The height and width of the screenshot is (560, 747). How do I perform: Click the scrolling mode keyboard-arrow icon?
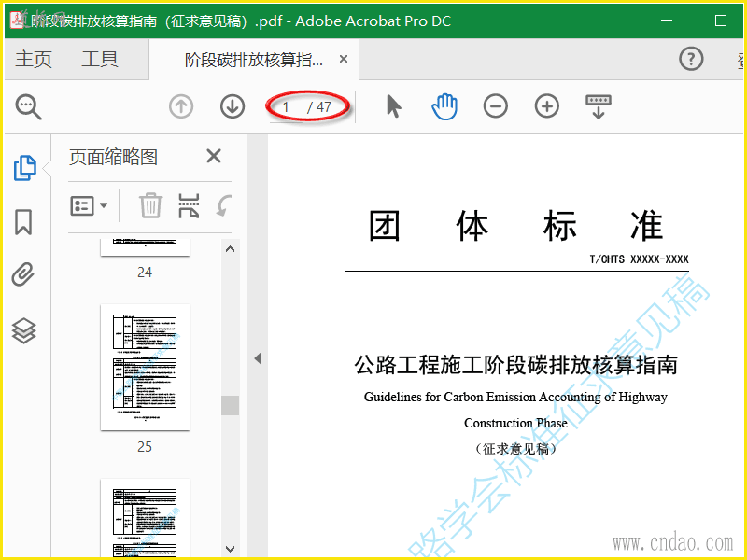[x=599, y=106]
